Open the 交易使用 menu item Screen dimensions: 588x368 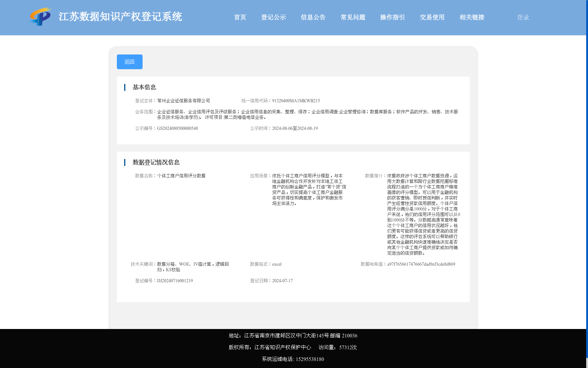click(432, 17)
